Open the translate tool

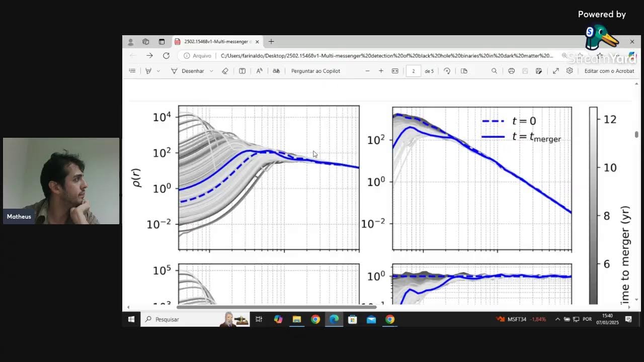[276, 71]
